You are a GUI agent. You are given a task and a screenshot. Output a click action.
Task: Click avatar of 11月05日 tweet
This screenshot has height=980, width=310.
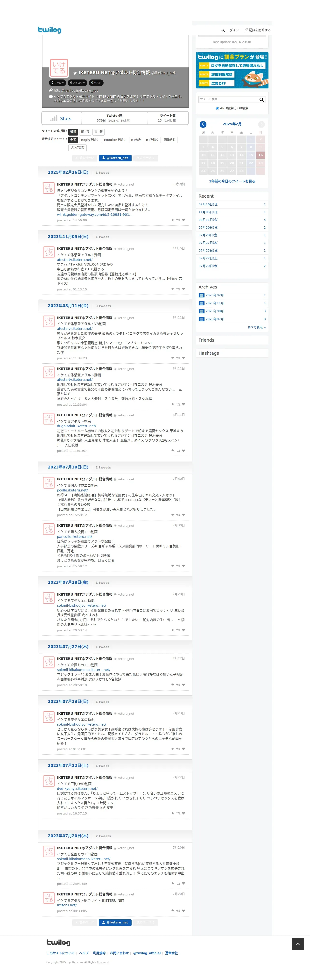coord(49,252)
